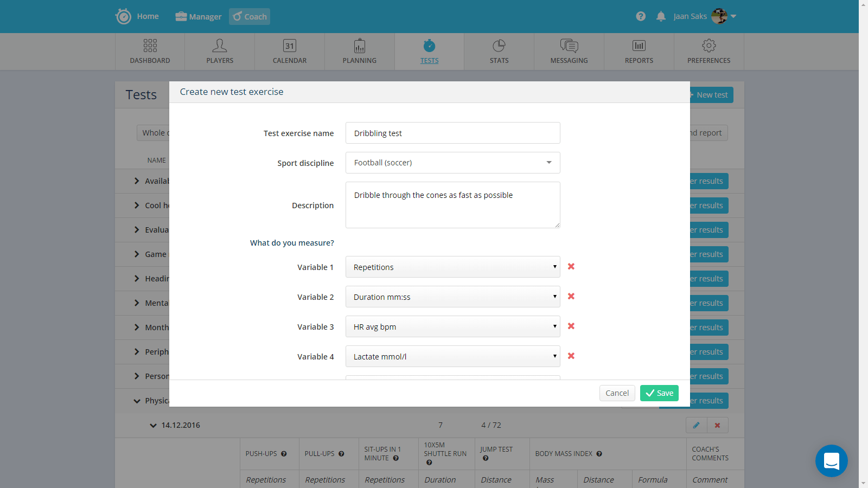Cancel the test exercise dialog
868x488 pixels.
(x=617, y=393)
